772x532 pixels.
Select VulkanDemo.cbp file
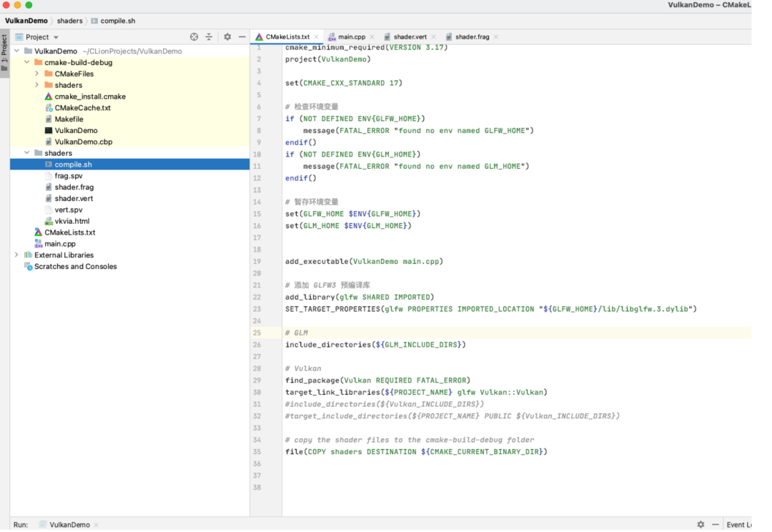[x=83, y=142]
